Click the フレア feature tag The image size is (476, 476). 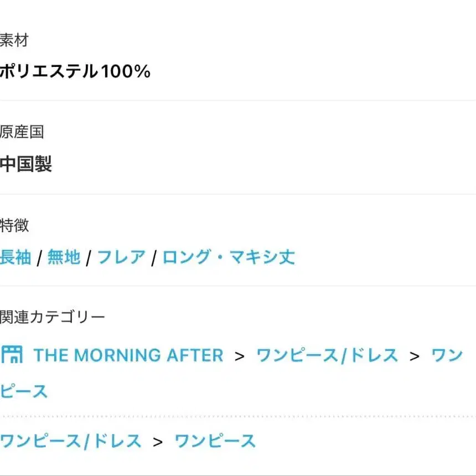(x=121, y=257)
